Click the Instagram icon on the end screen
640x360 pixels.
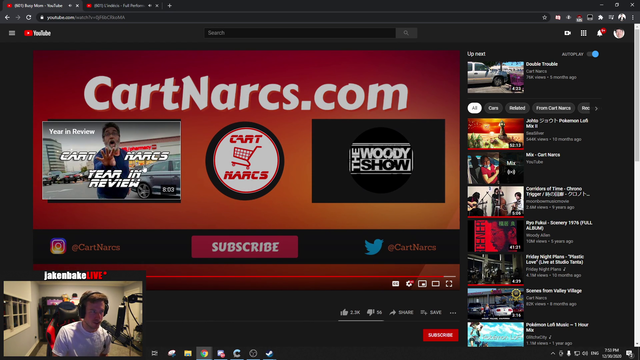58,247
